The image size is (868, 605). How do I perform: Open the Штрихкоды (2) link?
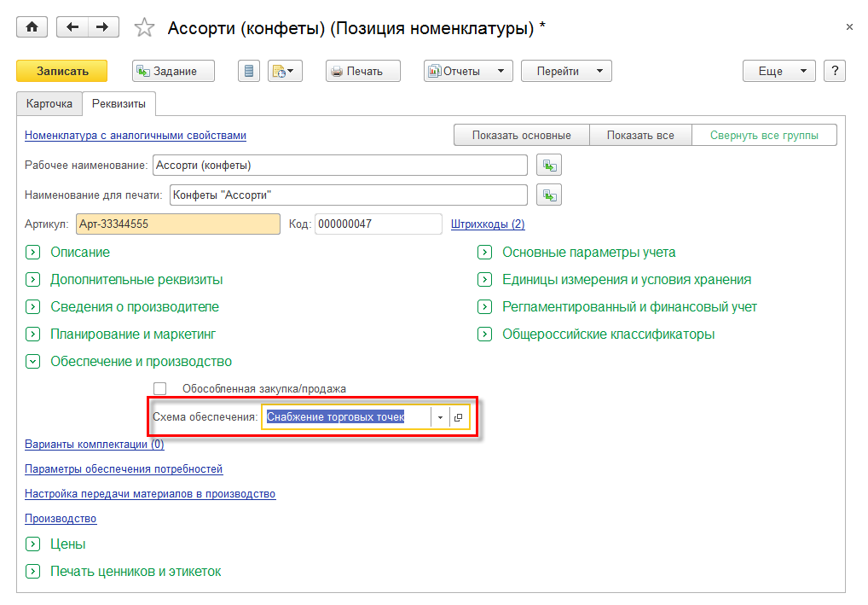tap(488, 224)
